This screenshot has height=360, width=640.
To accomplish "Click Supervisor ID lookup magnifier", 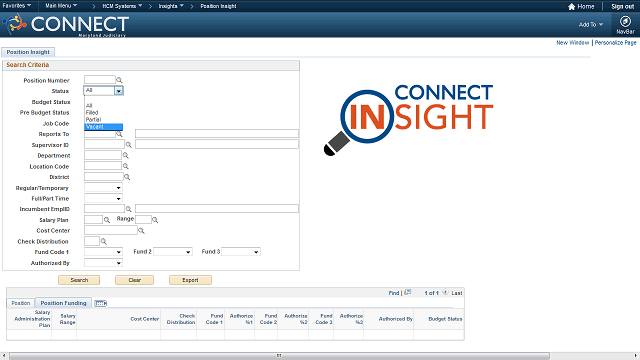I will pyautogui.click(x=129, y=145).
